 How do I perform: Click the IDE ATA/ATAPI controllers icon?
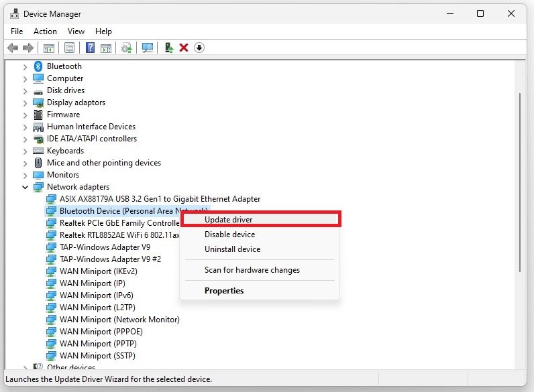[38, 139]
